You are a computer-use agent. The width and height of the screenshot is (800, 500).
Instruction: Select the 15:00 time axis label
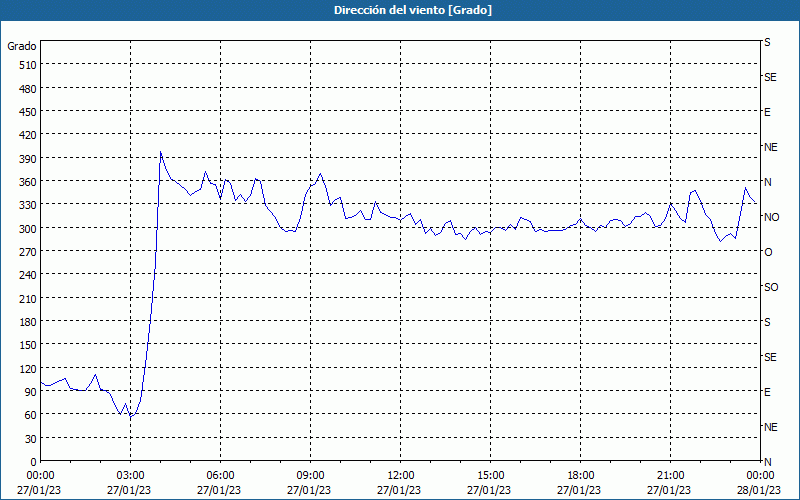[491, 476]
